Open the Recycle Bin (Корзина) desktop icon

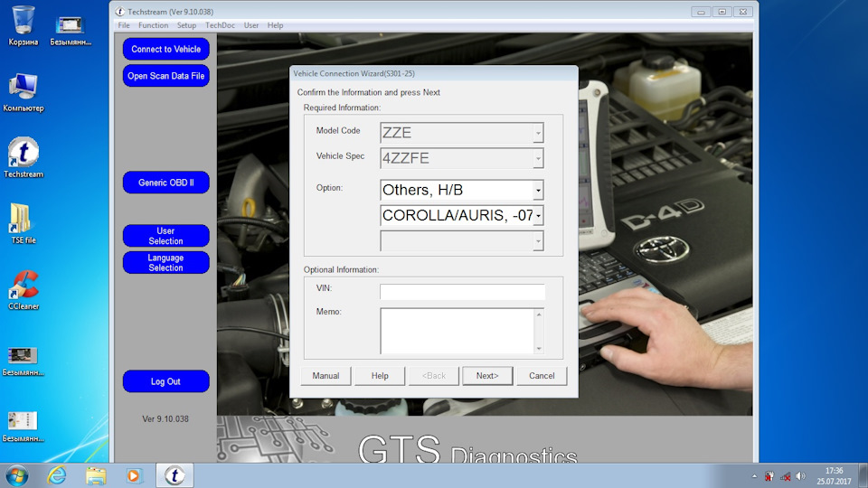[24, 25]
